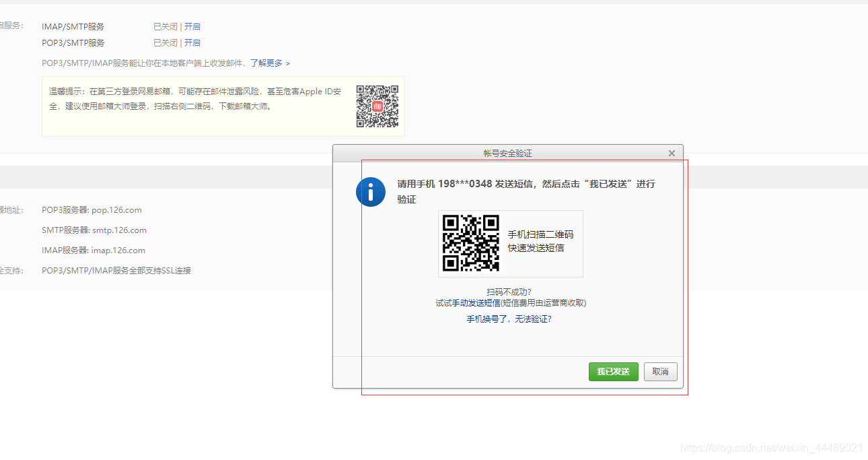
Task: Close the 帐号安全验证 dialog
Action: (x=672, y=154)
